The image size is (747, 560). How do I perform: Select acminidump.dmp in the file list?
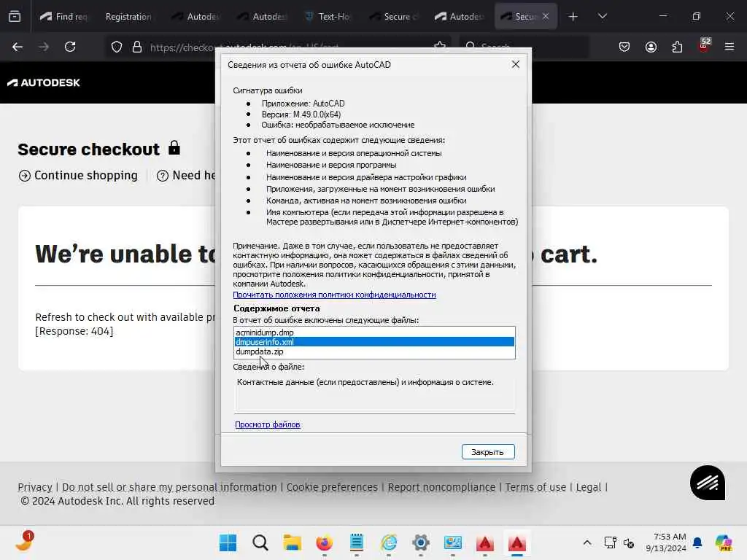point(374,332)
